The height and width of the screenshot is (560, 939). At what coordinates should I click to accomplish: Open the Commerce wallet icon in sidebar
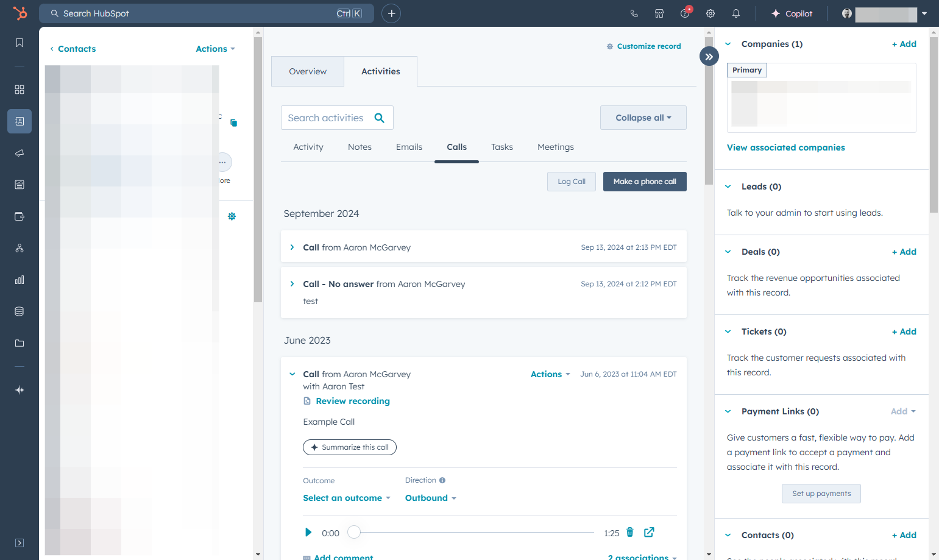tap(19, 216)
